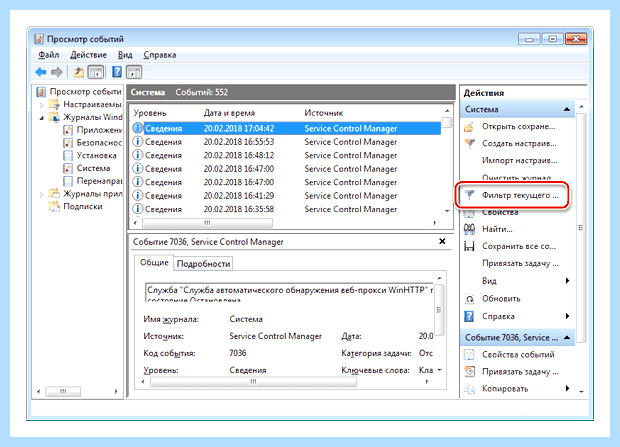Expand the Настраиваемые node in tree
620x447 pixels.
42,105
